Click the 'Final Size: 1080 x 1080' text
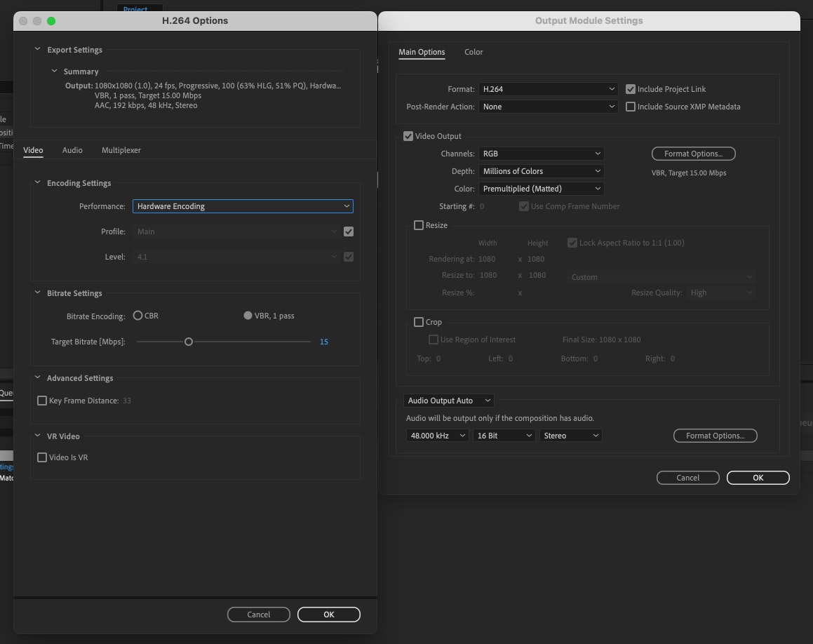The image size is (813, 644). (x=601, y=340)
